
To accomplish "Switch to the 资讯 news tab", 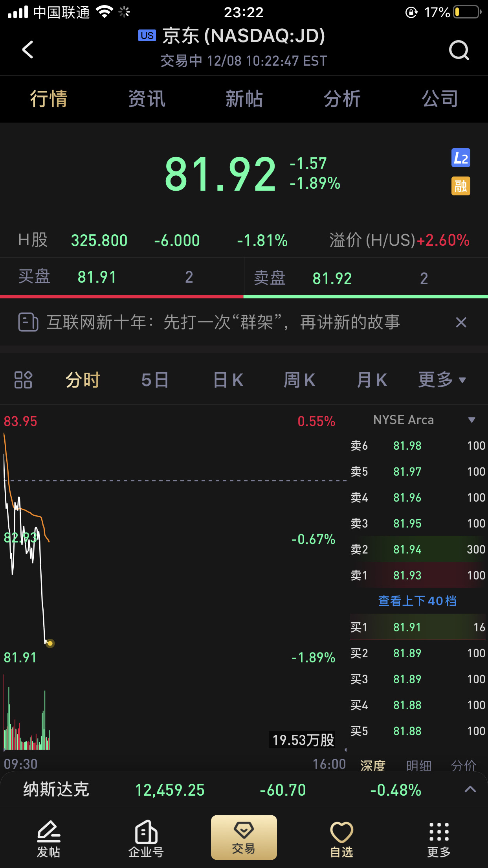I will pos(147,99).
